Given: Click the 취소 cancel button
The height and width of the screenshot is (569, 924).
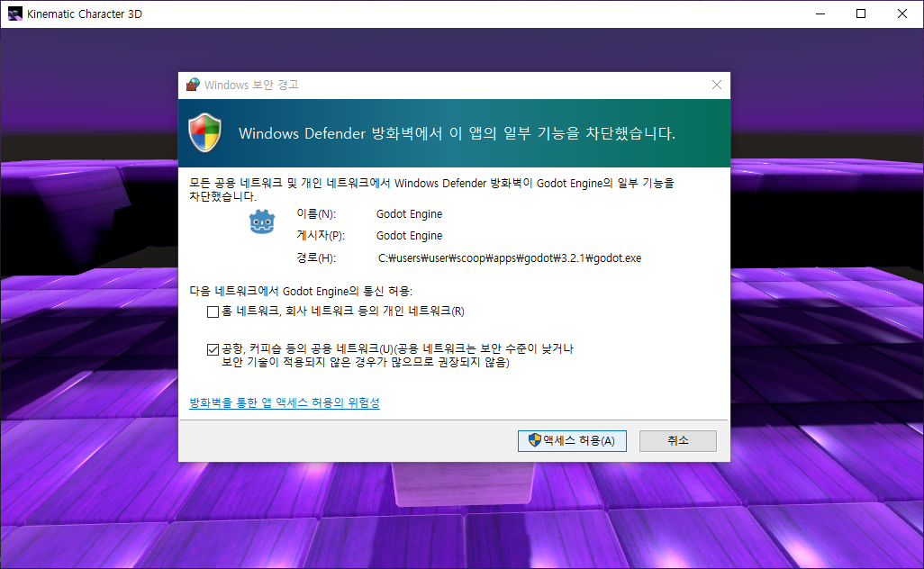Looking at the screenshot, I should tap(677, 440).
